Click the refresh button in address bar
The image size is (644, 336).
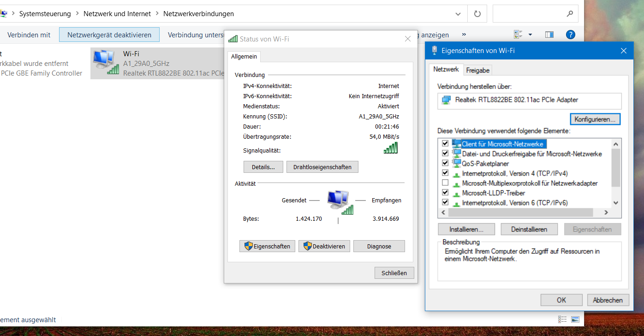pos(477,14)
